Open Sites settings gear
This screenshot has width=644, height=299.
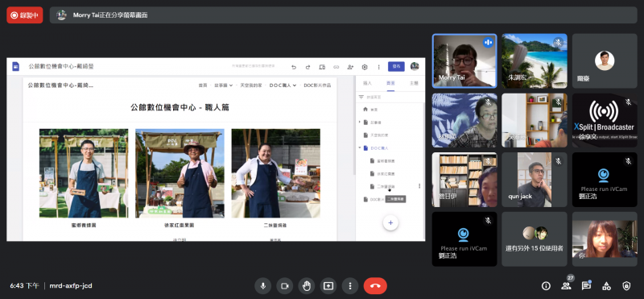[x=365, y=67]
